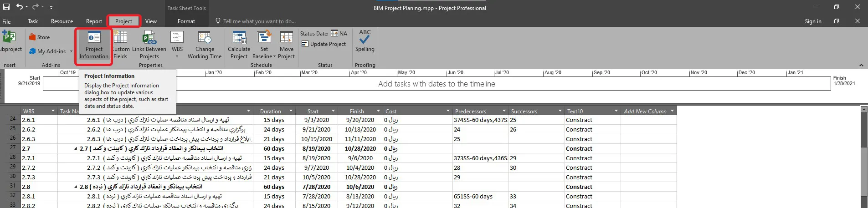
Task: Click Sign in link
Action: tap(813, 21)
